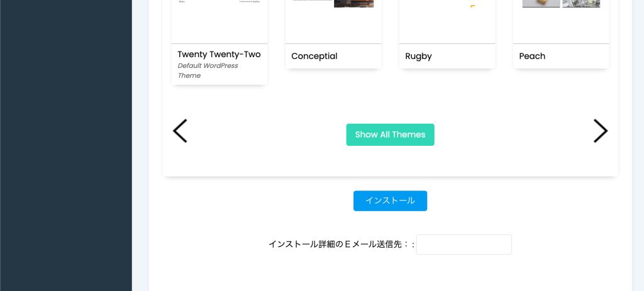
Task: Click the dark photo in Conceptial preview
Action: 354,3
